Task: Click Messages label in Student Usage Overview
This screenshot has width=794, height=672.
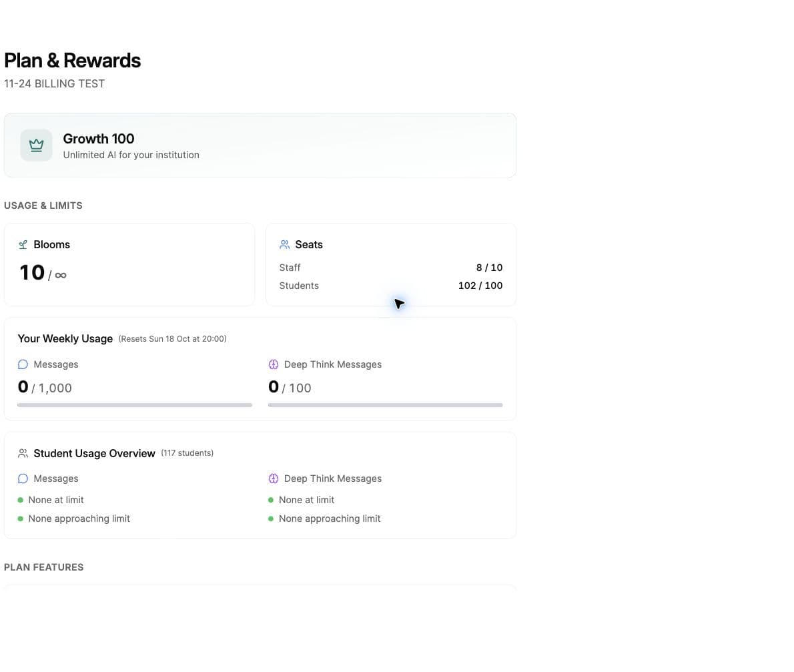Action: (55, 478)
